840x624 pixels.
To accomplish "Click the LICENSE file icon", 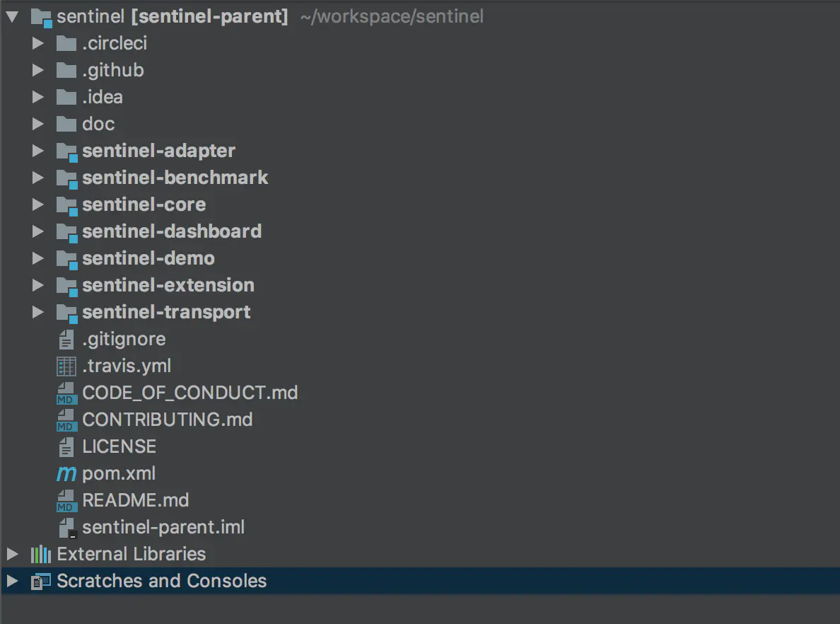I will coord(65,446).
